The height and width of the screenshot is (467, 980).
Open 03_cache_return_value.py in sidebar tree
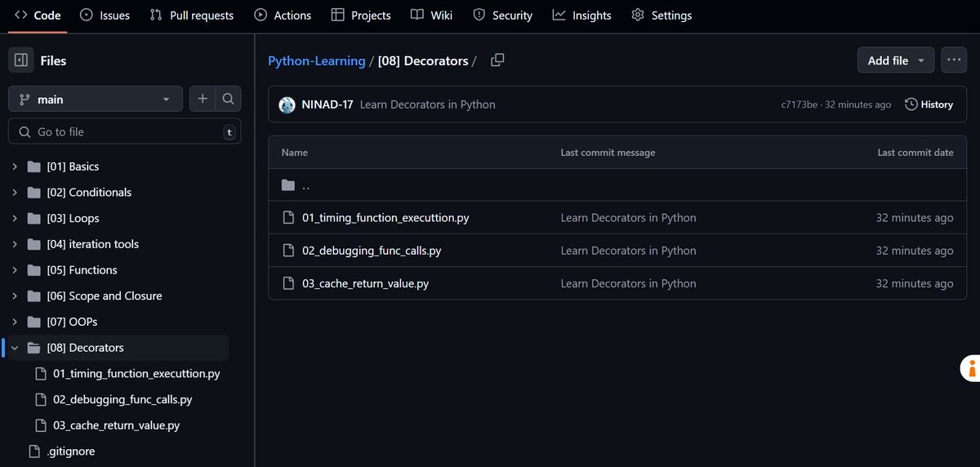pos(116,425)
